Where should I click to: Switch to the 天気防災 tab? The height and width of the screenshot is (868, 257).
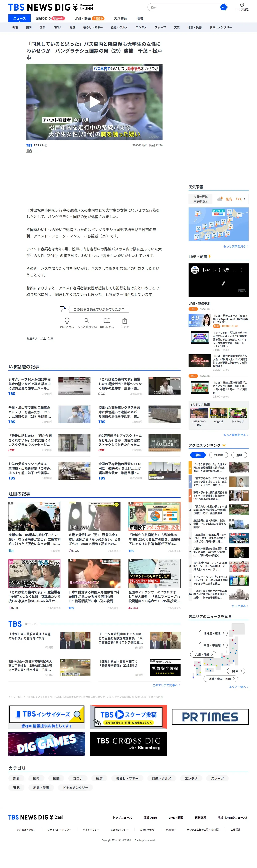[x=120, y=18]
